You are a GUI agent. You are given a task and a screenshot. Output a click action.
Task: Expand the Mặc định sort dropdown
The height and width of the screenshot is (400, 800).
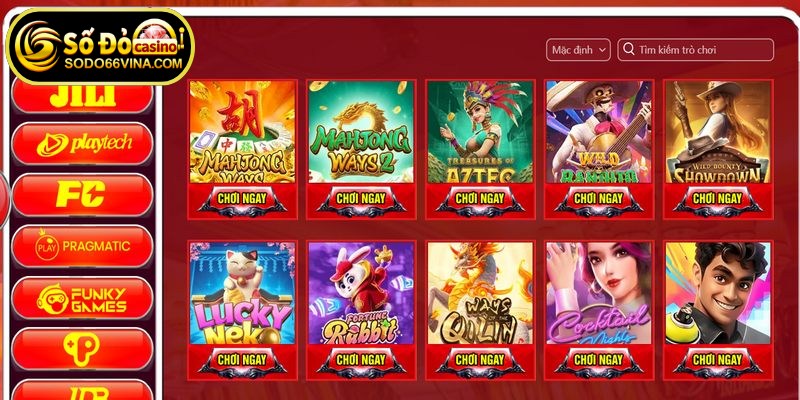point(578,50)
